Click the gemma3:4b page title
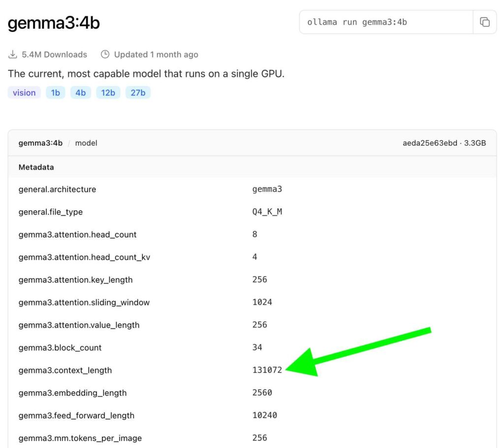The height and width of the screenshot is (448, 504). 54,23
